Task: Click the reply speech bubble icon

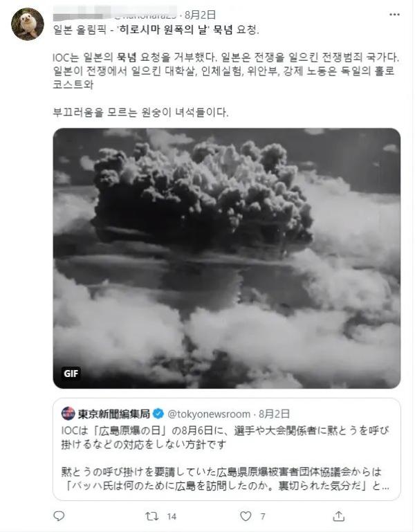Action: tap(59, 516)
